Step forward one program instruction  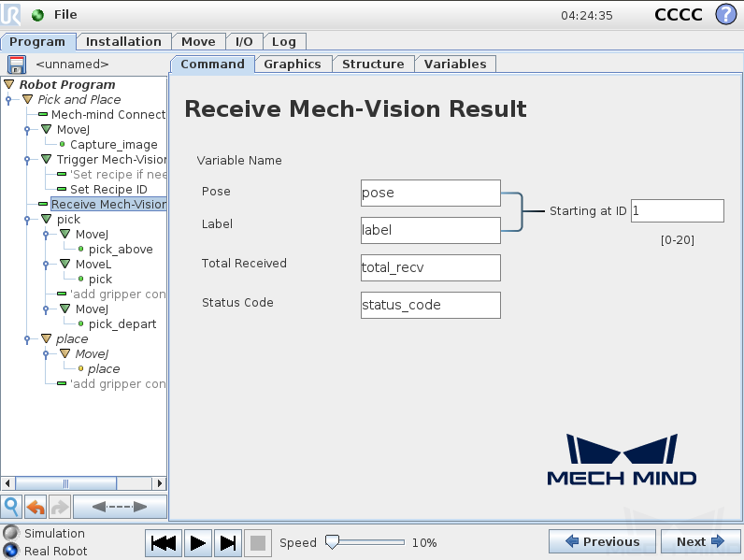click(228, 543)
